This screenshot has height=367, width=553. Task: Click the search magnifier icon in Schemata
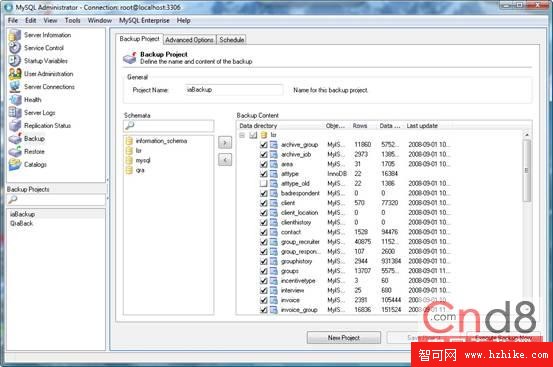click(x=129, y=126)
